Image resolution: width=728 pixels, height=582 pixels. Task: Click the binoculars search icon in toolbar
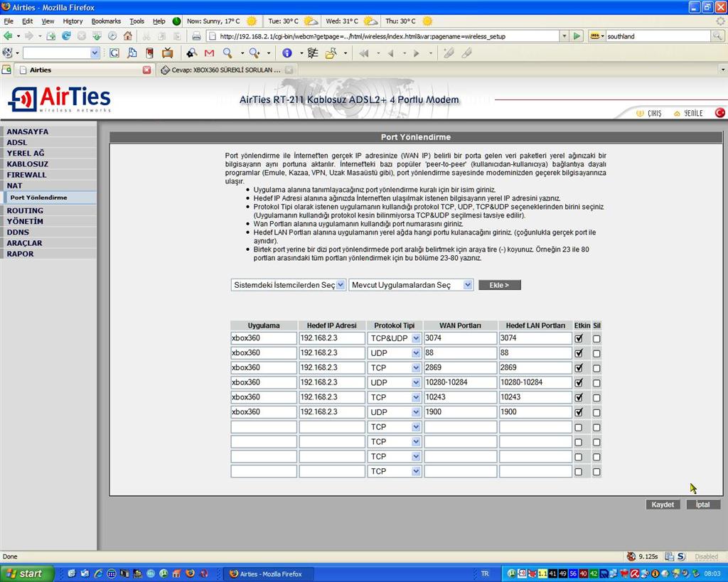pos(191,53)
